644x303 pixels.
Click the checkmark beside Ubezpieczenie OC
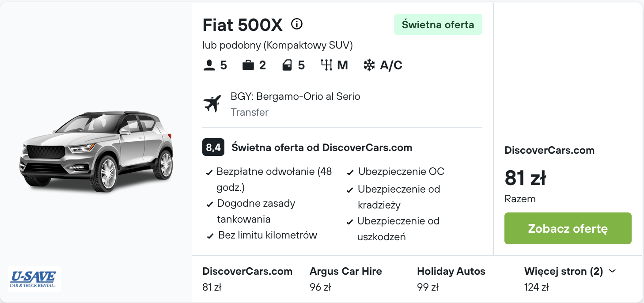pyautogui.click(x=350, y=172)
